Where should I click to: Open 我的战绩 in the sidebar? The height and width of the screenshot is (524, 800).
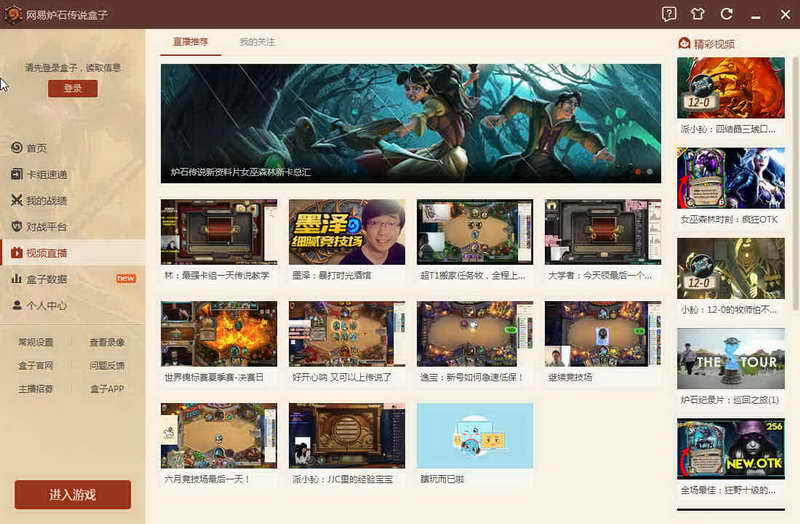pyautogui.click(x=72, y=200)
